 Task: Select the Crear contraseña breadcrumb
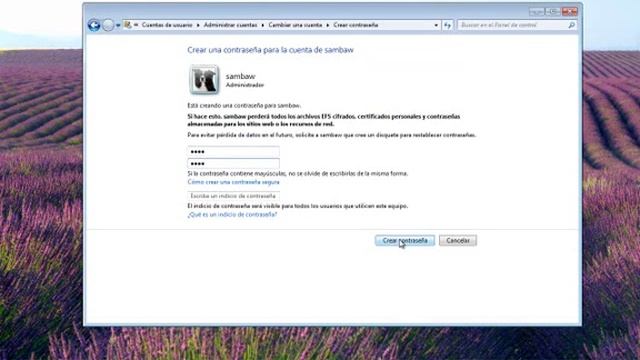(x=356, y=25)
